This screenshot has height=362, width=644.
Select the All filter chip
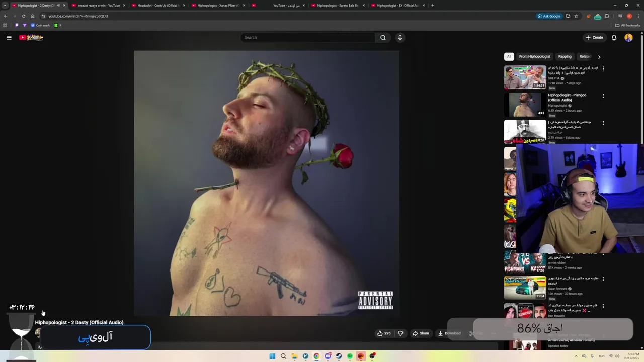pos(509,57)
